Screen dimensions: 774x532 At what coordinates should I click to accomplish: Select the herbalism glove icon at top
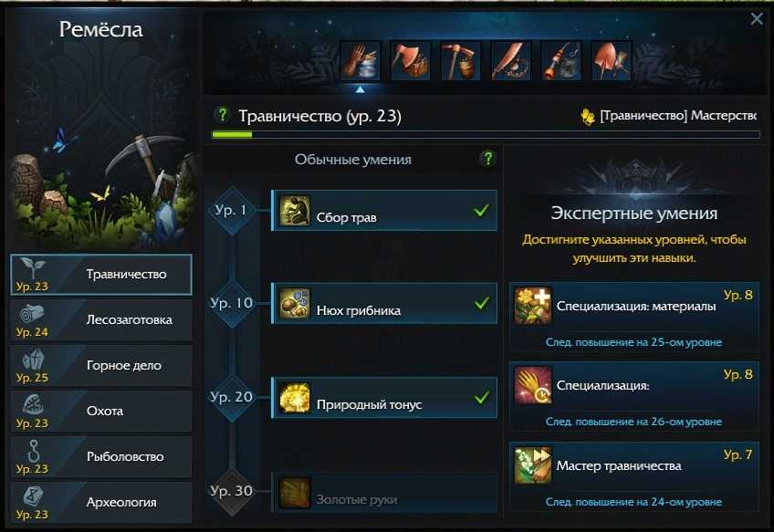coord(361,61)
